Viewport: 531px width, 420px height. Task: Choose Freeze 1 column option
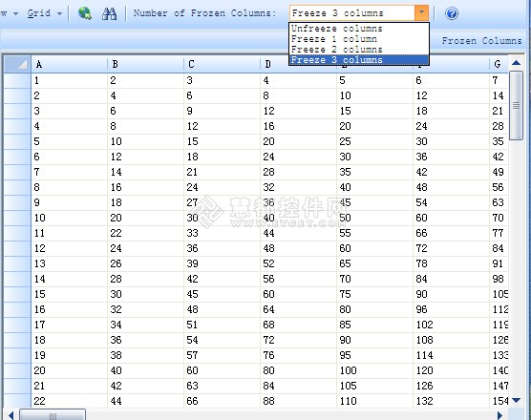tap(359, 39)
